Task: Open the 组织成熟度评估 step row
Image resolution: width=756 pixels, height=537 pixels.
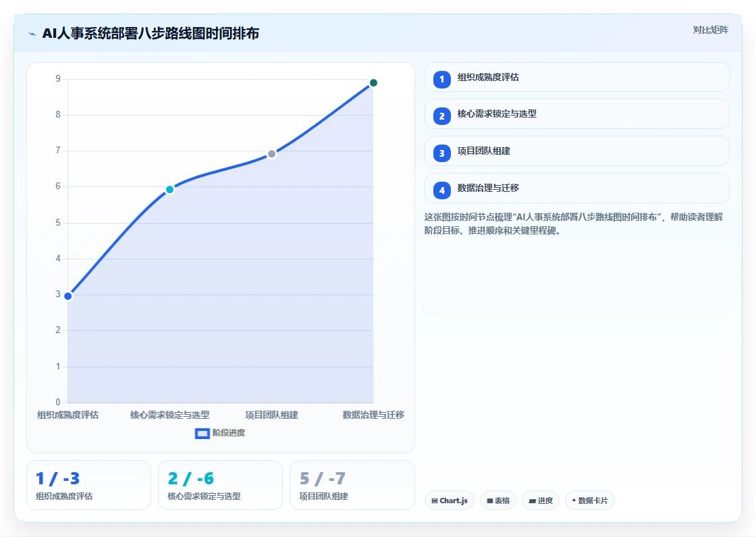Action: click(576, 77)
